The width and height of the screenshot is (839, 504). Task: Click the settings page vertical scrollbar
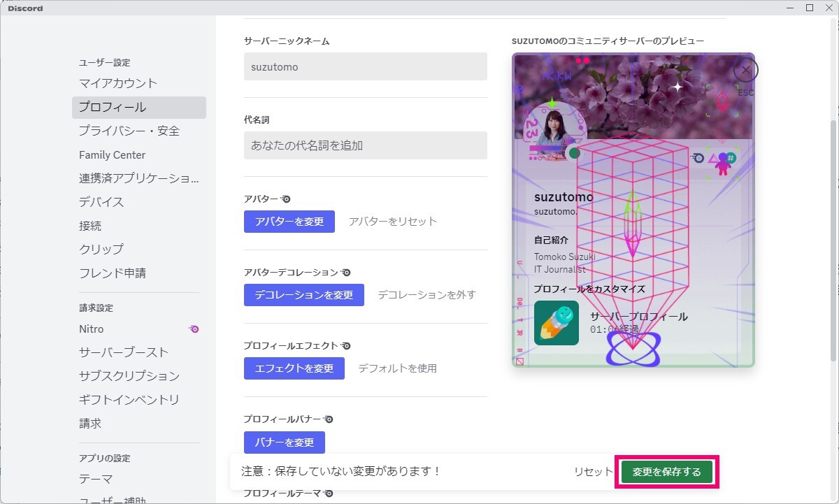pos(832,240)
